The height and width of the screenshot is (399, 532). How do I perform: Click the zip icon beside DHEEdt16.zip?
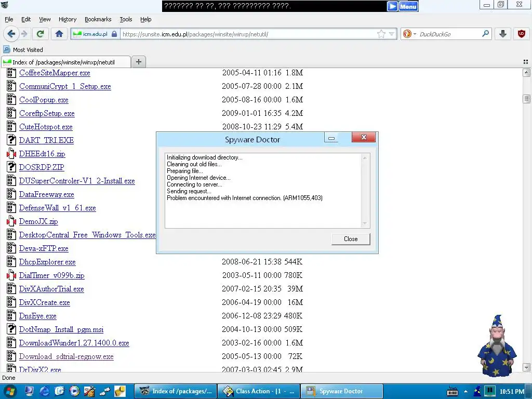11,154
